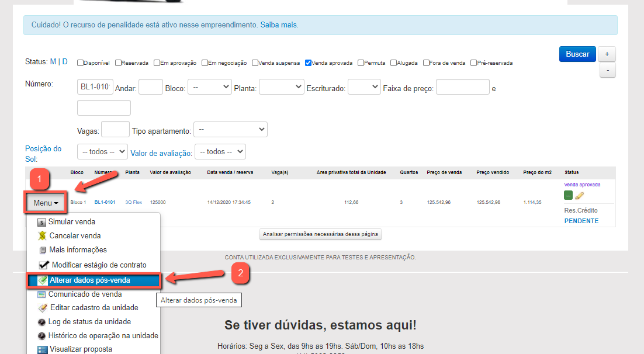Image resolution: width=644 pixels, height=354 pixels.
Task: Enable the Disponível status checkbox
Action: point(80,63)
